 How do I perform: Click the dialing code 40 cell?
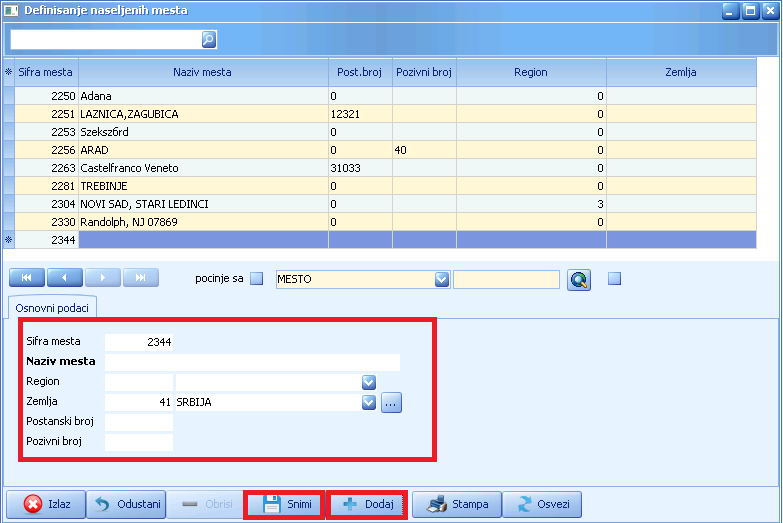[x=424, y=150]
